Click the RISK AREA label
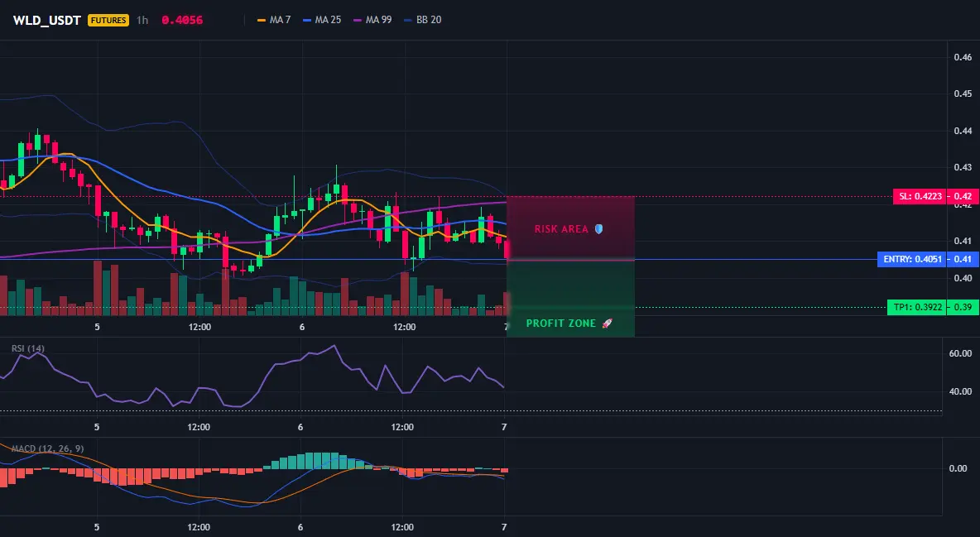The image size is (980, 537). [x=561, y=229]
